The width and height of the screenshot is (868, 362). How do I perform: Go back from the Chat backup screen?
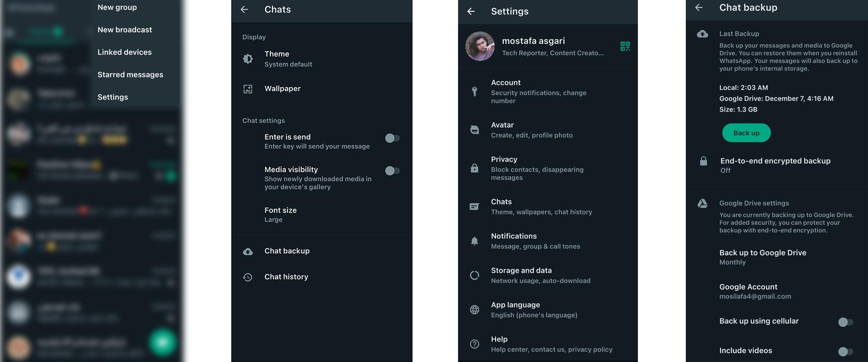[698, 8]
